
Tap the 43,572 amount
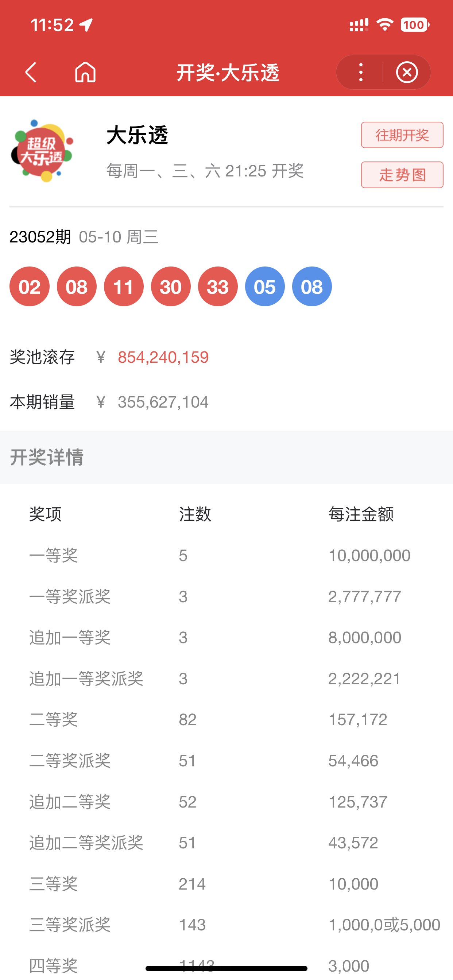coord(353,843)
